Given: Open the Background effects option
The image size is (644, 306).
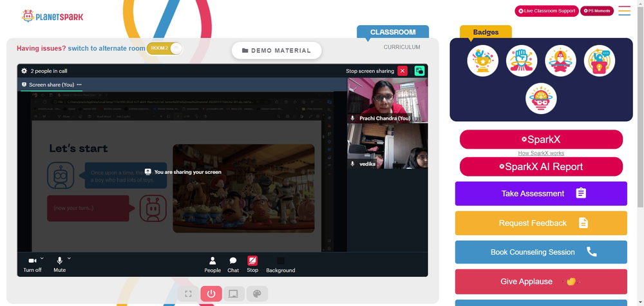Looking at the screenshot, I should coord(281,265).
